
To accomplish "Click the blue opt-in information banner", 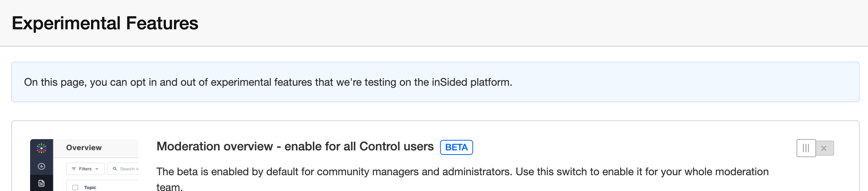I will [435, 82].
